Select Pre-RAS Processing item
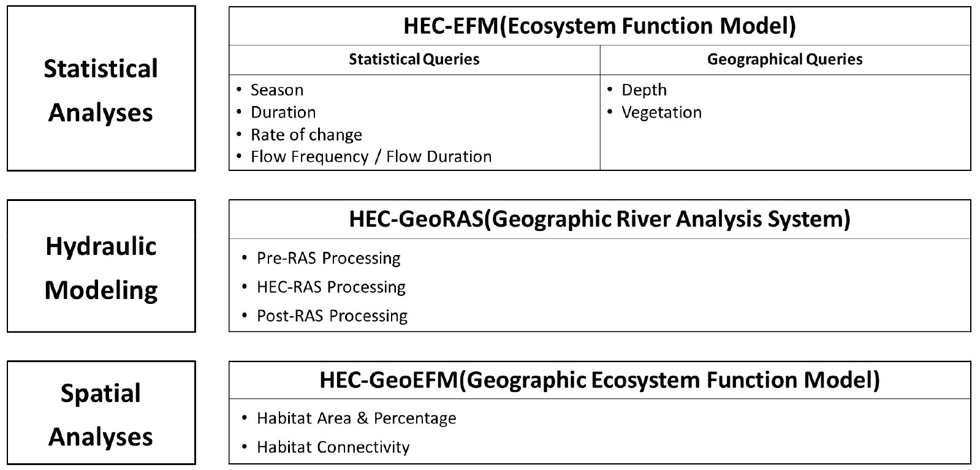This screenshot has height=470, width=980. (329, 259)
